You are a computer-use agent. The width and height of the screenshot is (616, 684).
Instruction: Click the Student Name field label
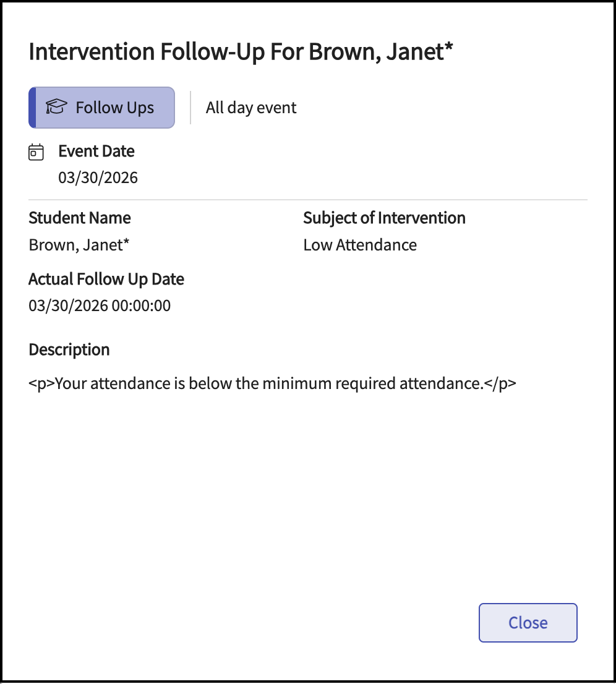click(x=80, y=218)
